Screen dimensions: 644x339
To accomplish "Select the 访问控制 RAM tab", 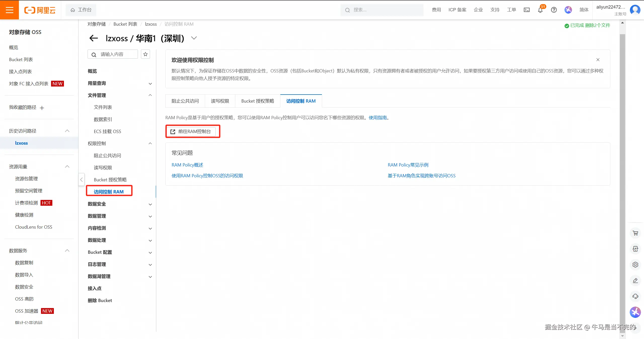I will (x=301, y=101).
